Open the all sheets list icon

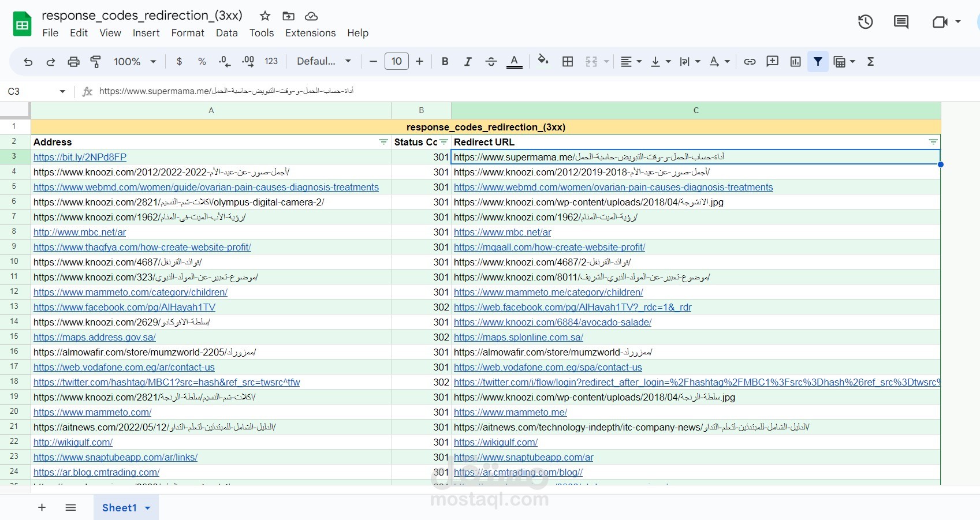pos(70,507)
